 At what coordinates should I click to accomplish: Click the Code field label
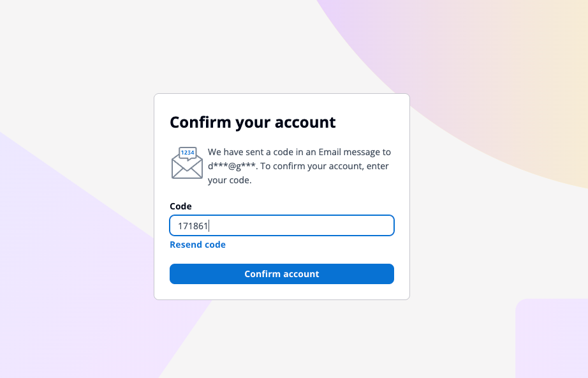point(180,206)
